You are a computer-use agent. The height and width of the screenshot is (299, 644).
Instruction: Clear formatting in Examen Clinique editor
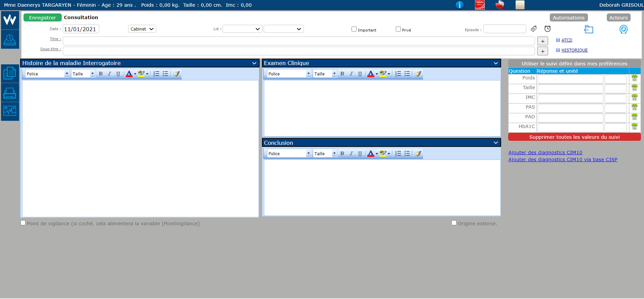[418, 74]
